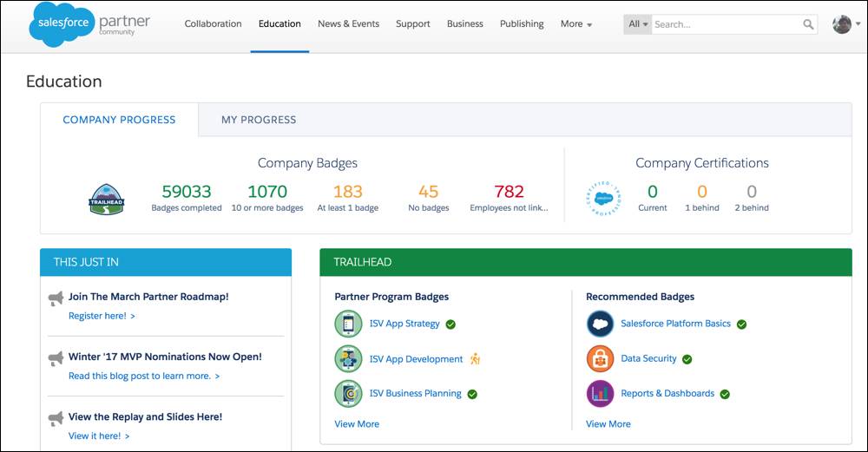
Task: Click the green TRAILHEAD panel header
Action: click(x=586, y=262)
